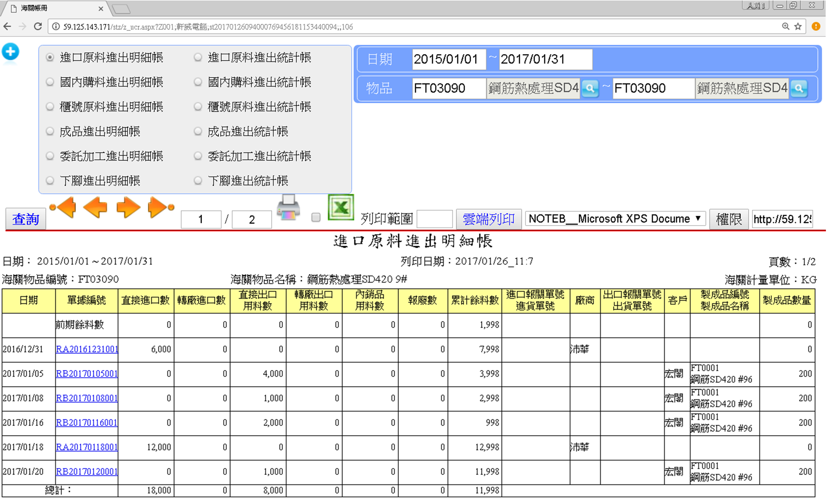Select 成品進出統計帳 radio button
Viewport: 827px width, 504px height.
pos(198,131)
